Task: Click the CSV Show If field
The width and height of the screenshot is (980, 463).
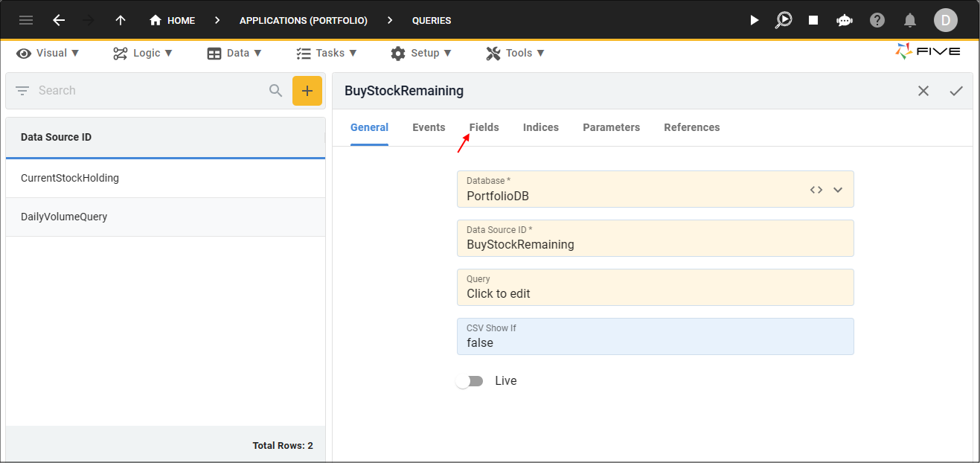Action: pos(656,336)
